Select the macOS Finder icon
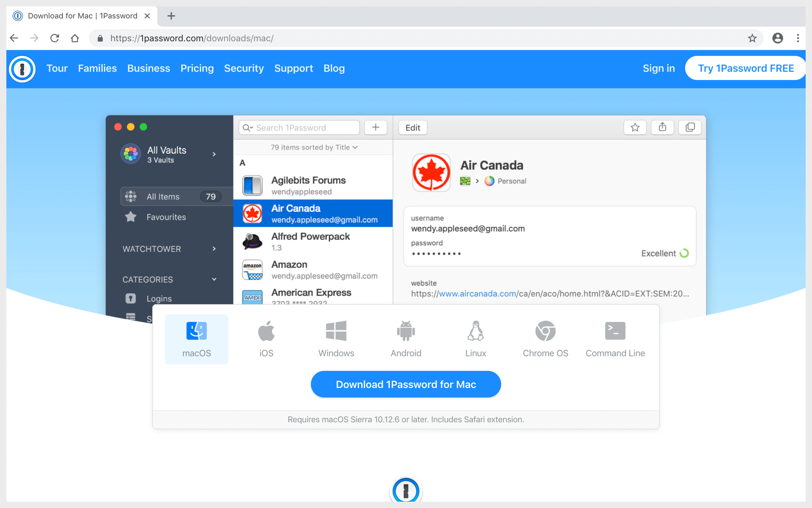Screen dimensions: 812x508 tap(197, 331)
